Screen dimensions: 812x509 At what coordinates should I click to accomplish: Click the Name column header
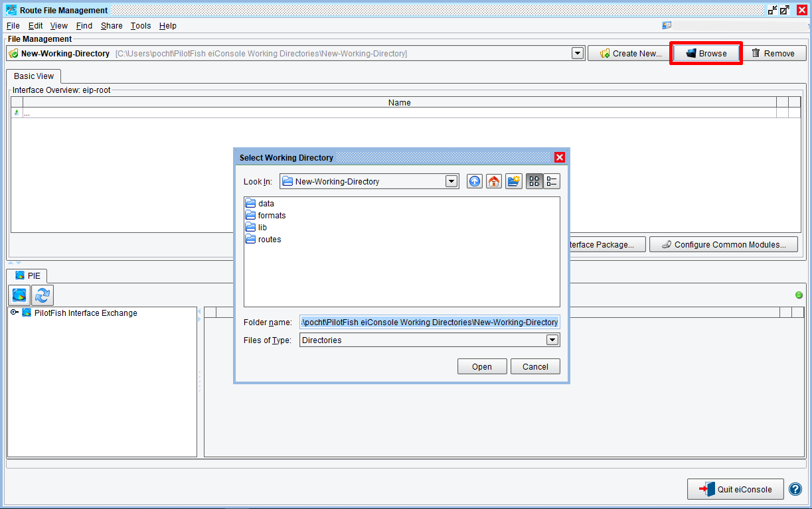pos(400,102)
